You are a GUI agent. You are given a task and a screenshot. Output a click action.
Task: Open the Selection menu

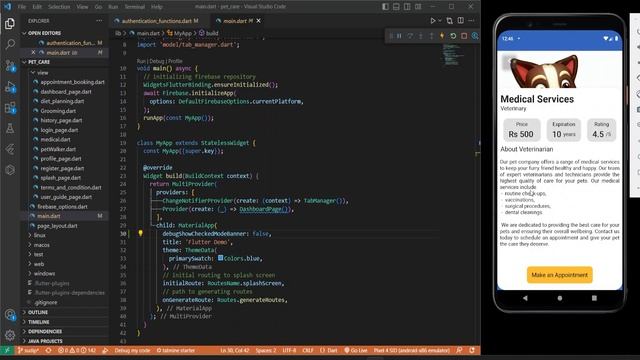(59, 7)
